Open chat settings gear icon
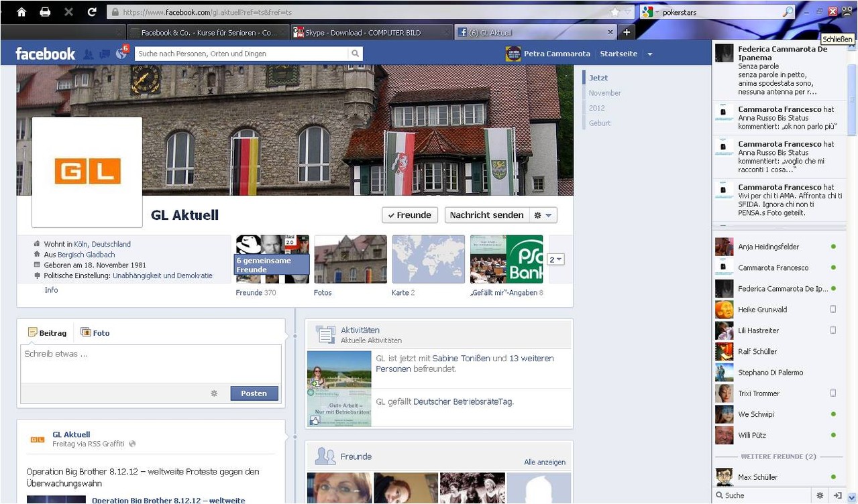 click(x=820, y=495)
